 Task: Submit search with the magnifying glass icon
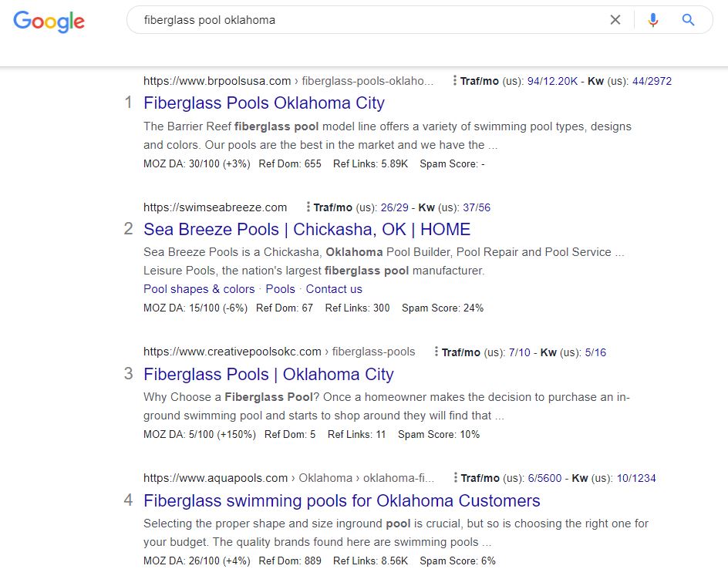click(x=688, y=20)
